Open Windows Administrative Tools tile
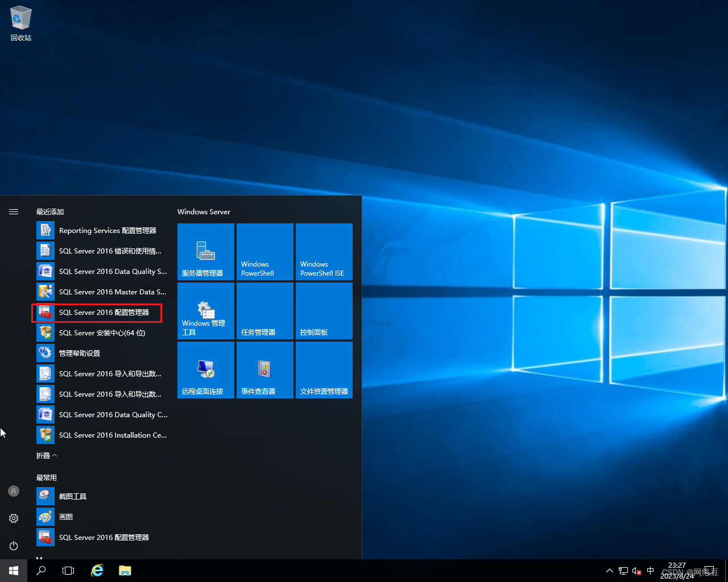 pyautogui.click(x=206, y=311)
